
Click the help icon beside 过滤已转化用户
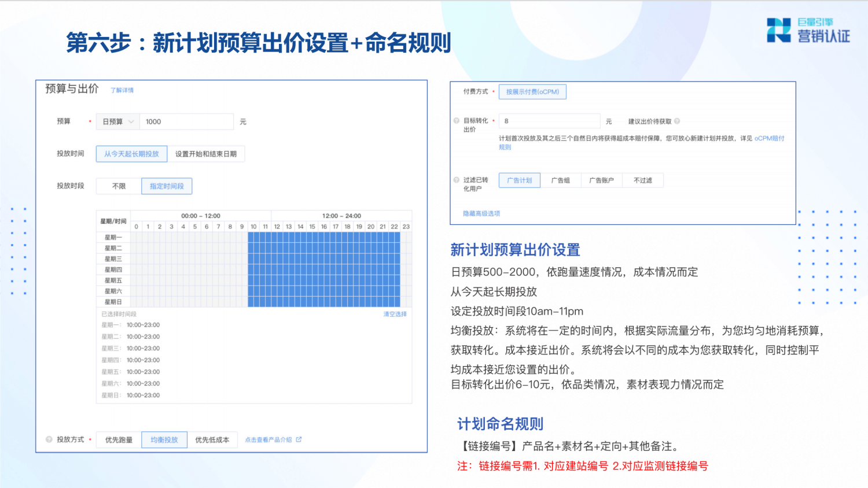pos(457,180)
